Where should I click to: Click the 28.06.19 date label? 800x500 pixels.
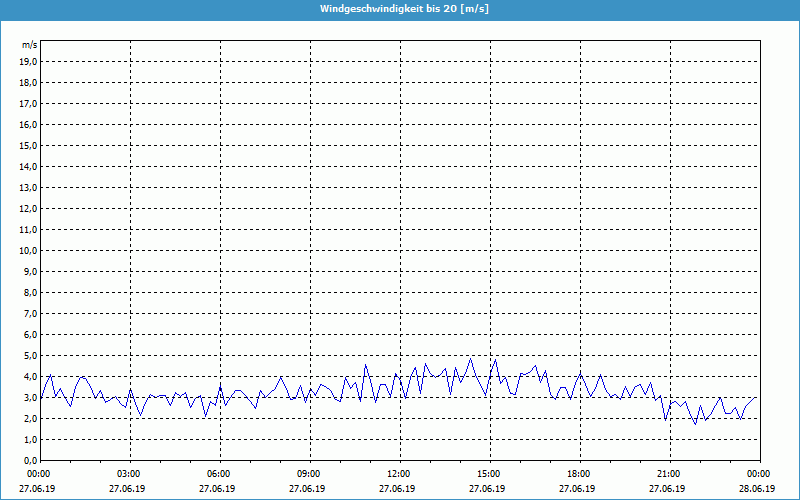pos(758,489)
